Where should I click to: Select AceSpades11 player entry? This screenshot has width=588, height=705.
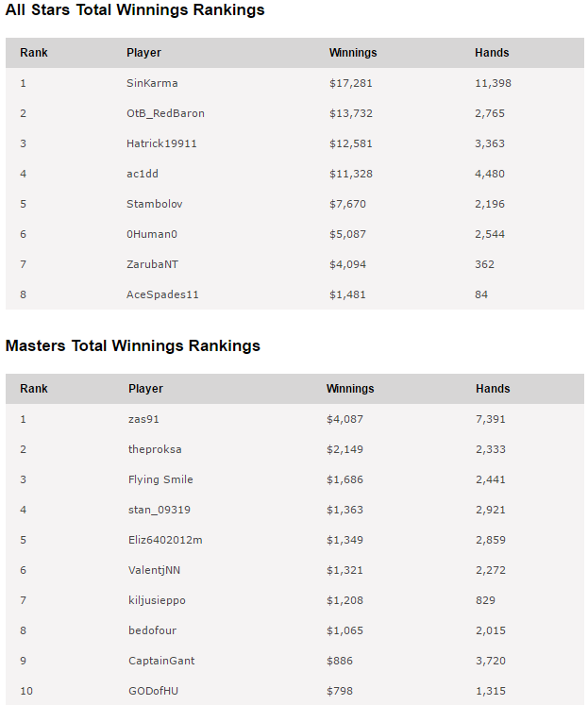tap(162, 294)
